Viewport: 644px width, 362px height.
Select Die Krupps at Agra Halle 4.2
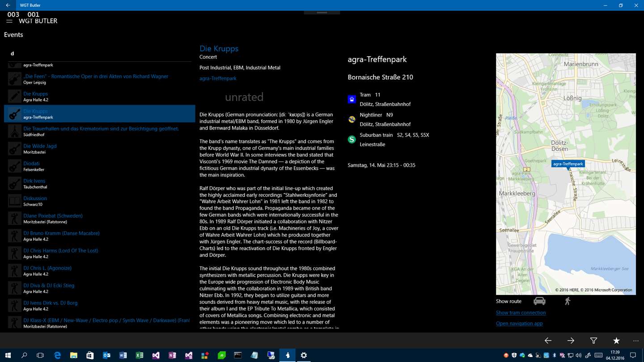click(100, 97)
